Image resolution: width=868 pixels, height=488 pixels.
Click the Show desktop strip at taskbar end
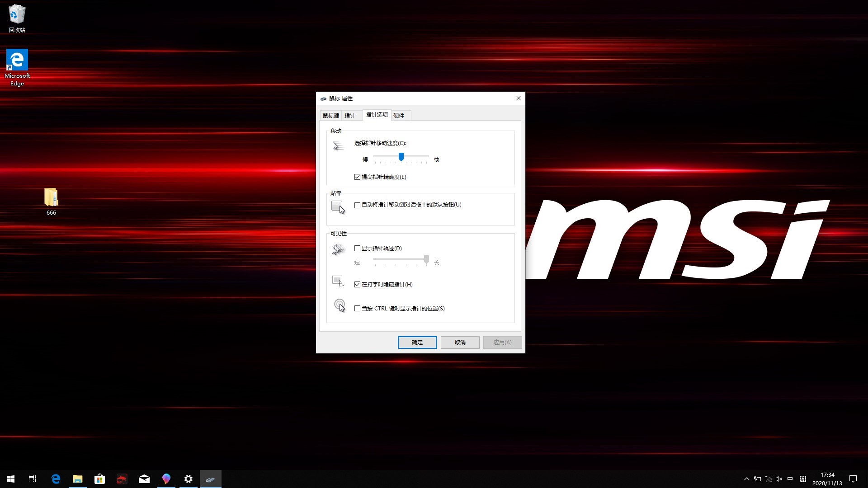tap(866, 479)
